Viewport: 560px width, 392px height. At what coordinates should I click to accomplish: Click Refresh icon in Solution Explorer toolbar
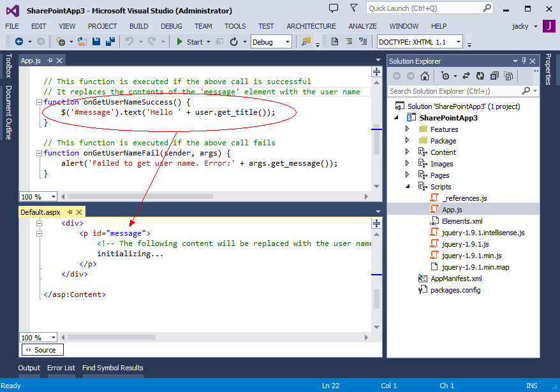click(x=480, y=76)
